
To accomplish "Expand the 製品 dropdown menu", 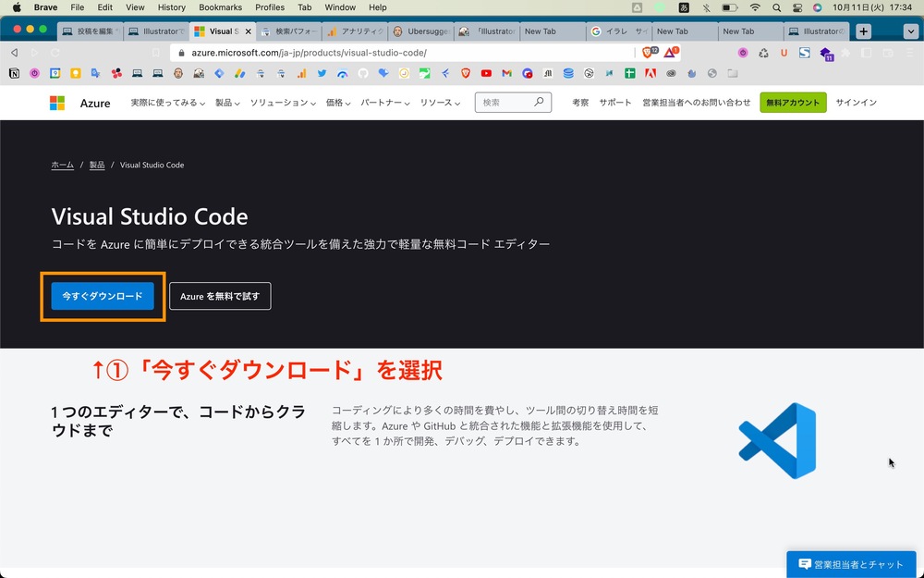I will click(227, 103).
